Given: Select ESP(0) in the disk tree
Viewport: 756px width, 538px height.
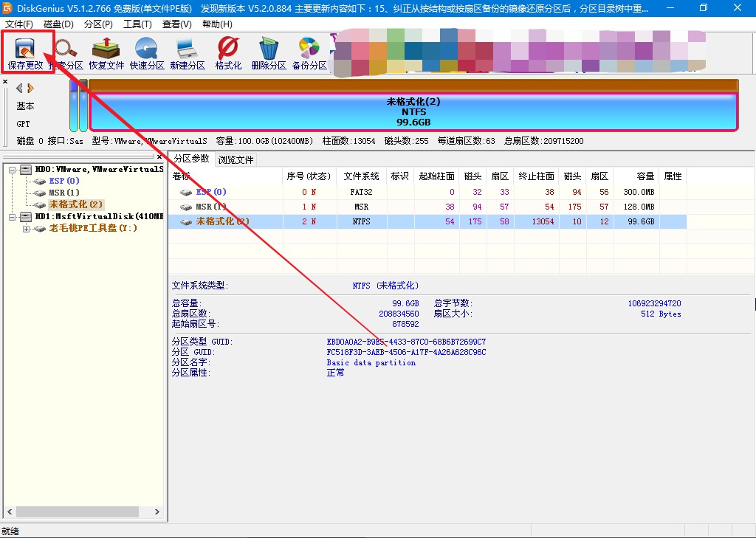Looking at the screenshot, I should (64, 181).
